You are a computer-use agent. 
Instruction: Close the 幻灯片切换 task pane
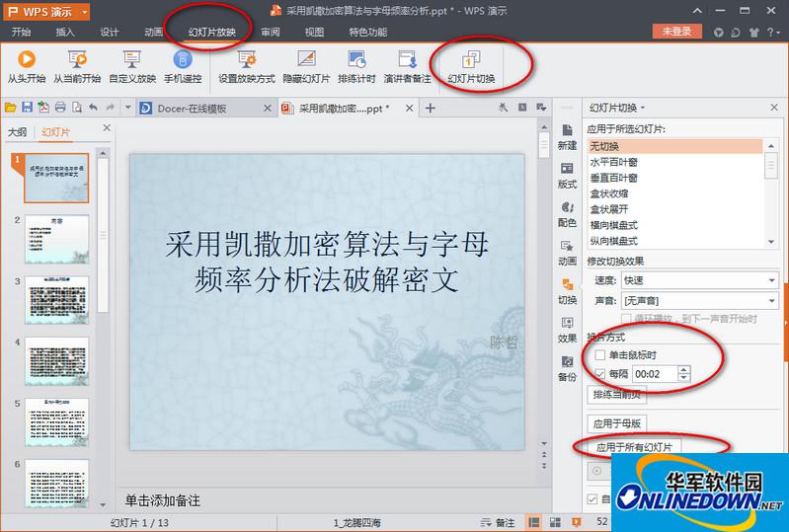point(774,108)
